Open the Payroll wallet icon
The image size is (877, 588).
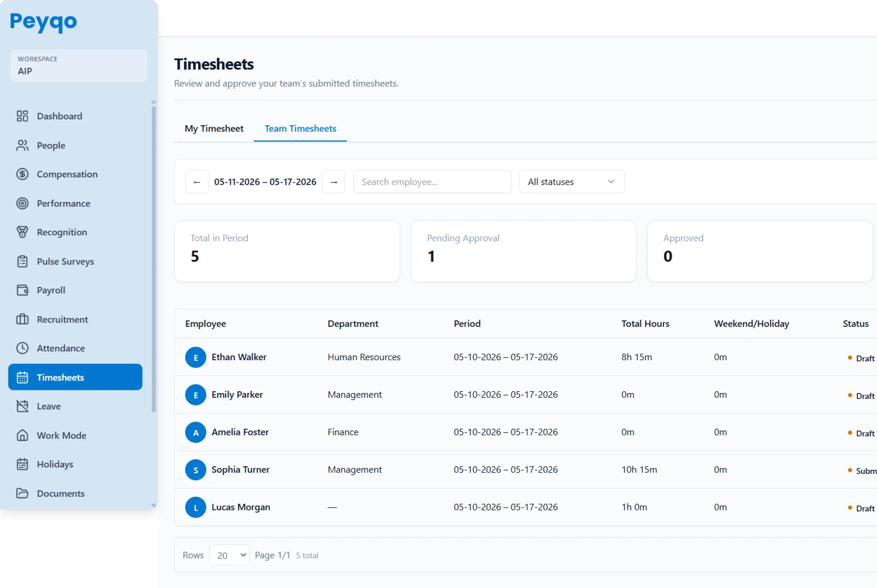point(22,290)
